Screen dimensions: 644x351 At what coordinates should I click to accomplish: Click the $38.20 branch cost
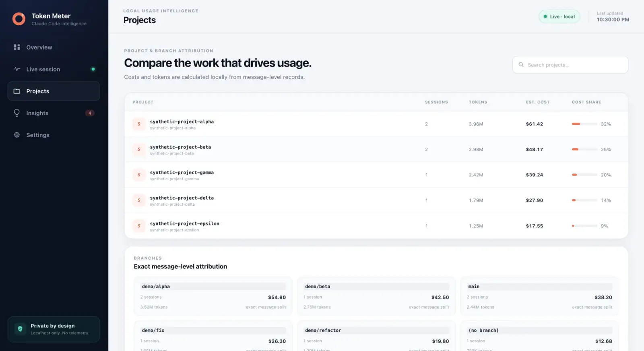tap(603, 297)
